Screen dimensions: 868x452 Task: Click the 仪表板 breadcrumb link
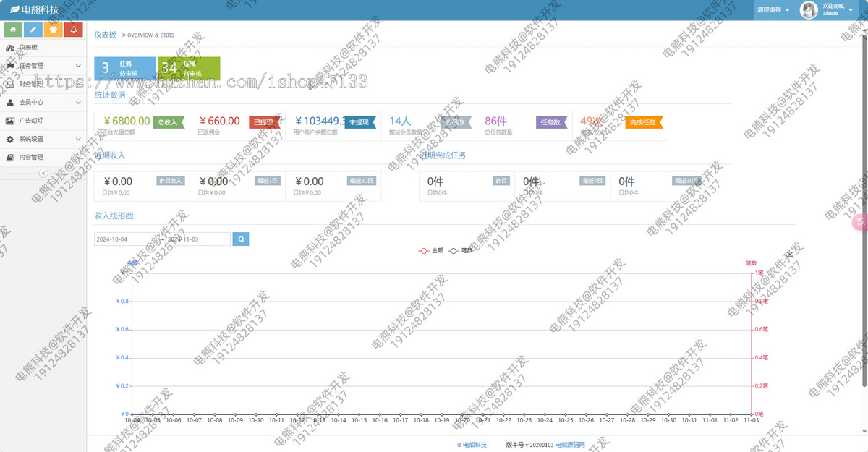(x=106, y=35)
